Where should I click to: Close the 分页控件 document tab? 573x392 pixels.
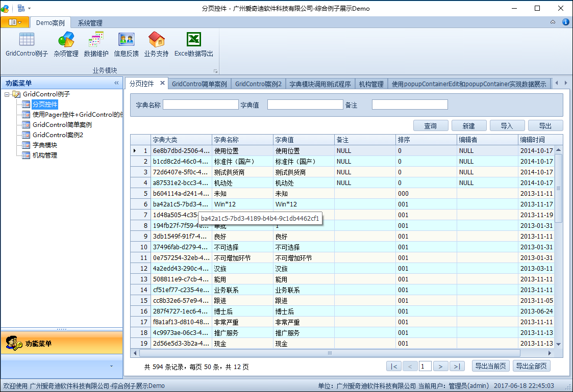[162, 83]
